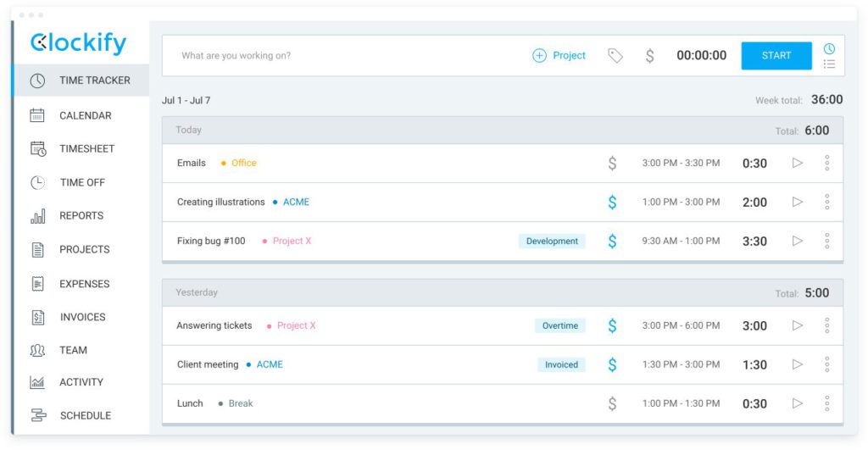
Task: Expand more options for Client meeting entry
Action: [826, 364]
